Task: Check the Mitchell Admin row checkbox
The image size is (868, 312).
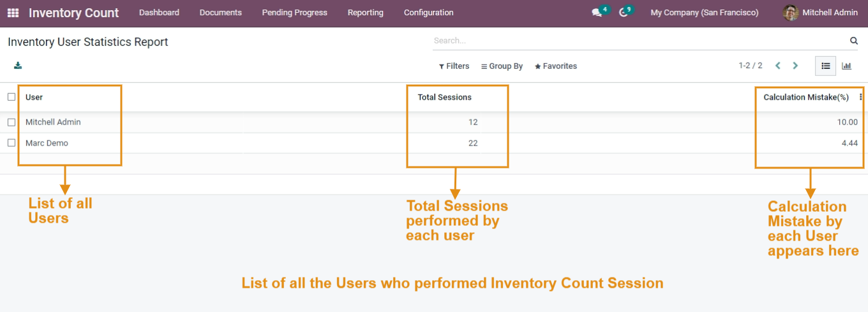Action: [x=11, y=122]
